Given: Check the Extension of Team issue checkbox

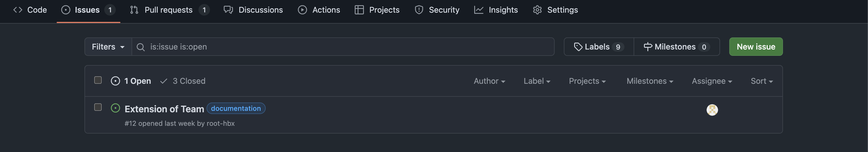Looking at the screenshot, I should (x=98, y=107).
